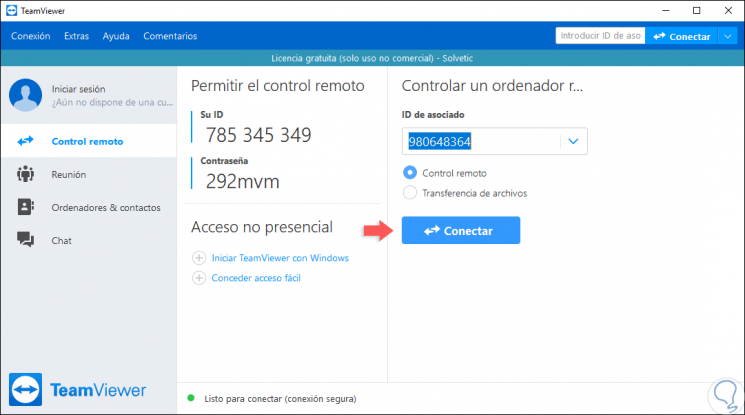
Task: Expand the ID de asociado dropdown arrow
Action: 573,141
